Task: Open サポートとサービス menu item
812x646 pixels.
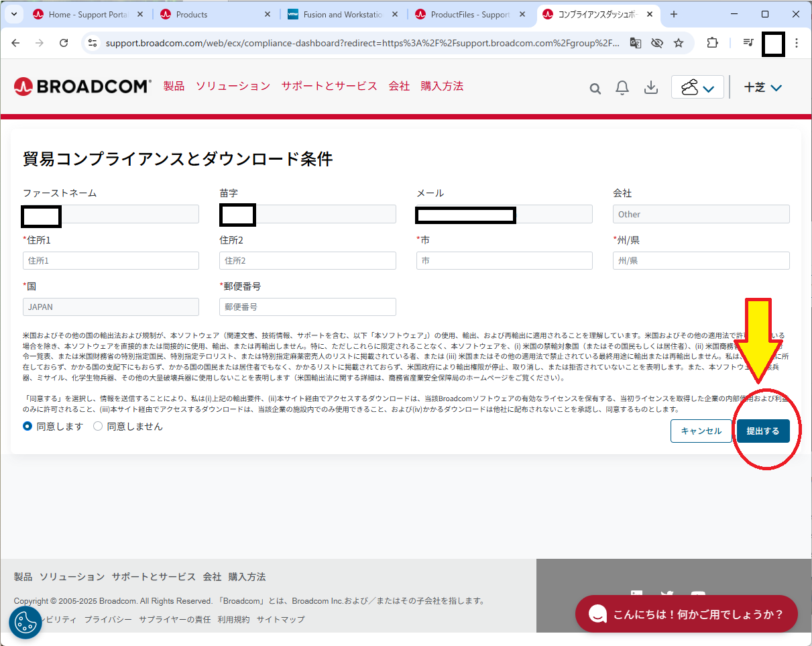Action: (x=329, y=86)
